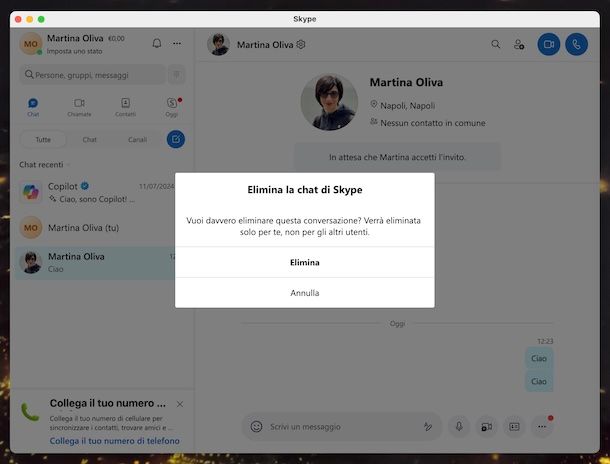Cancel the dialog with Annulla
This screenshot has height=464, width=610.
[x=305, y=293]
